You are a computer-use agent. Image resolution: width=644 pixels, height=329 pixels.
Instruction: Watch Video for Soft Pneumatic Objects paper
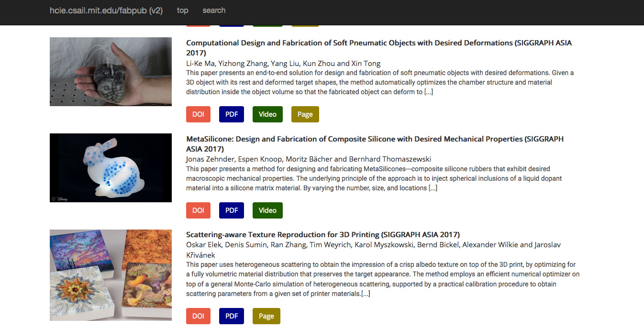click(267, 114)
